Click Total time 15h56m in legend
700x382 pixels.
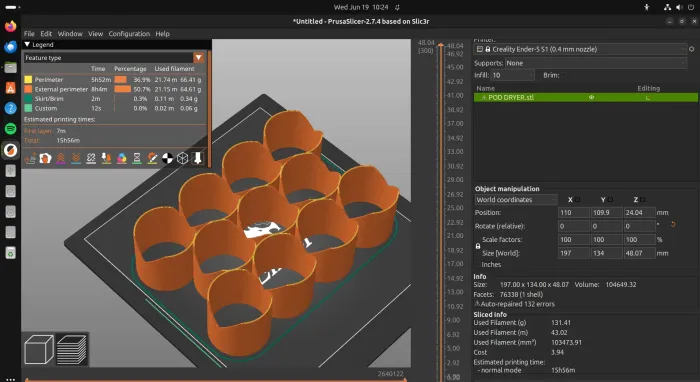68,140
